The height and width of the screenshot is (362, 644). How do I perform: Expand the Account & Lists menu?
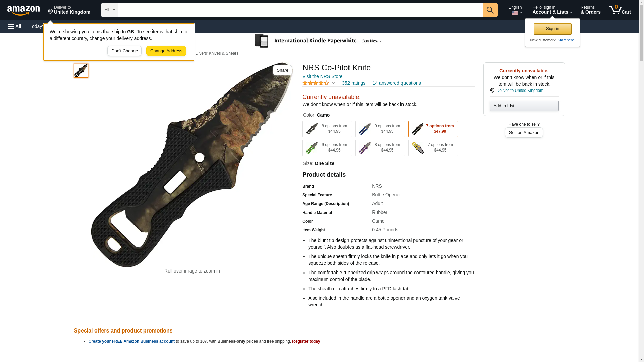click(x=552, y=10)
